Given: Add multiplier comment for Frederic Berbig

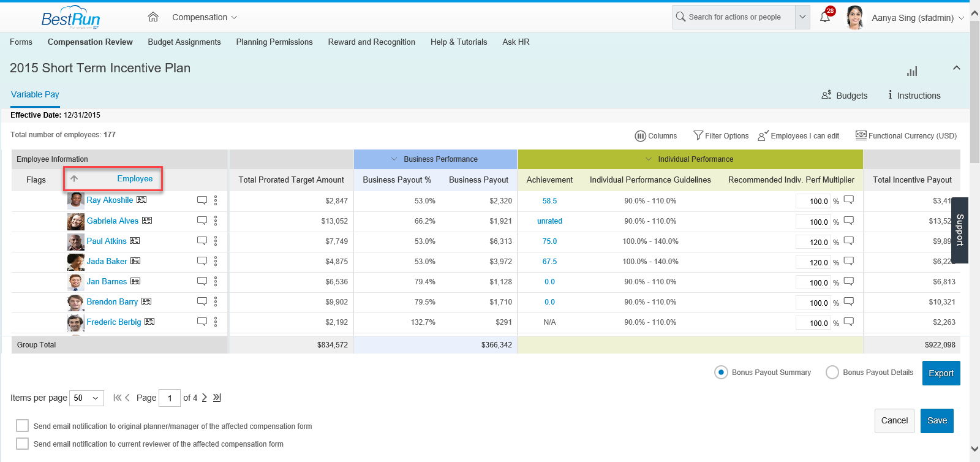Looking at the screenshot, I should pyautogui.click(x=849, y=321).
